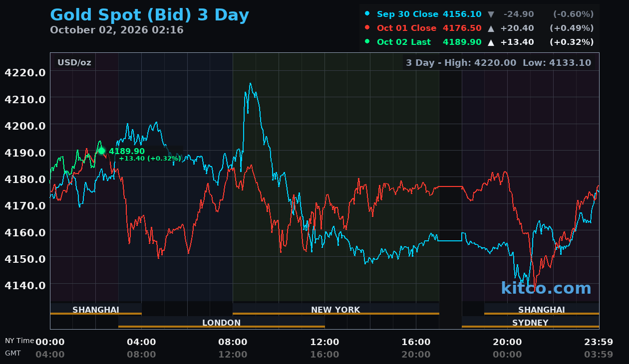This screenshot has width=629, height=364.
Task: Click the 3 Day High 4220.00 text
Action: click(x=461, y=62)
